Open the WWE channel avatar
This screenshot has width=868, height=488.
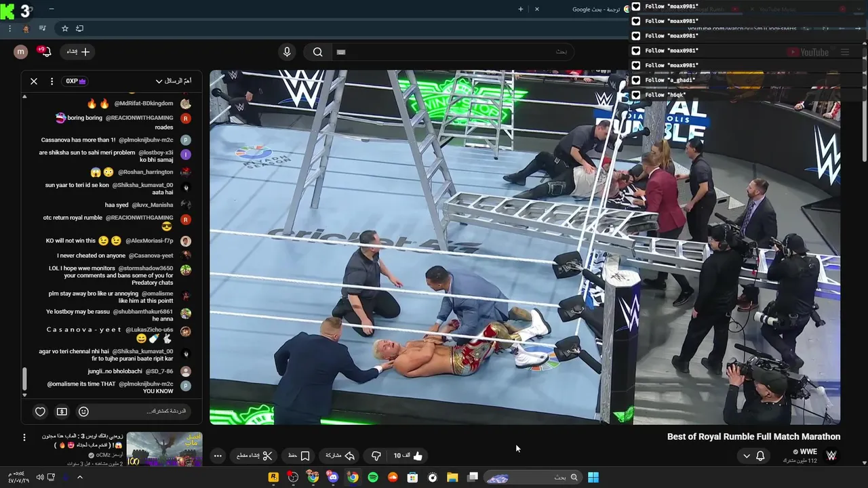[831, 455]
